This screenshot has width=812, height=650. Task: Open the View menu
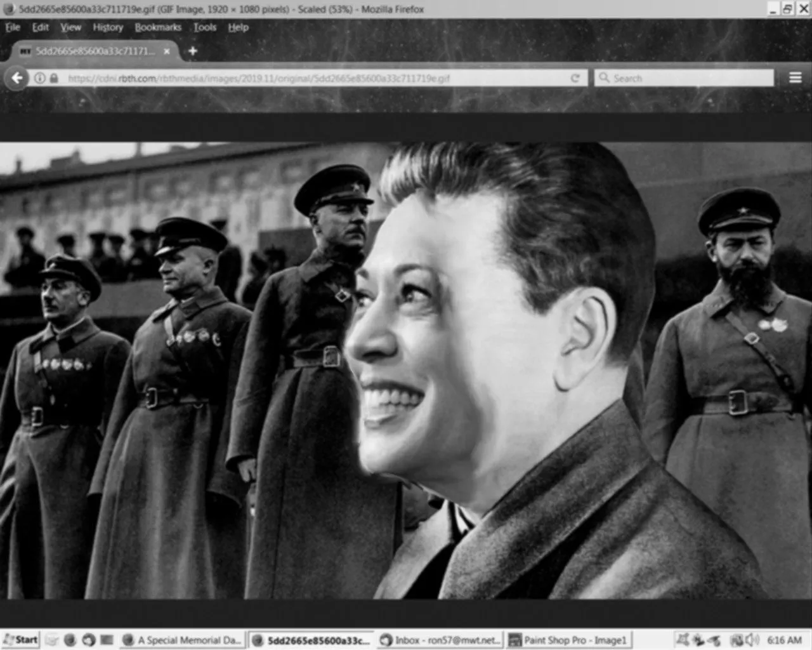70,27
